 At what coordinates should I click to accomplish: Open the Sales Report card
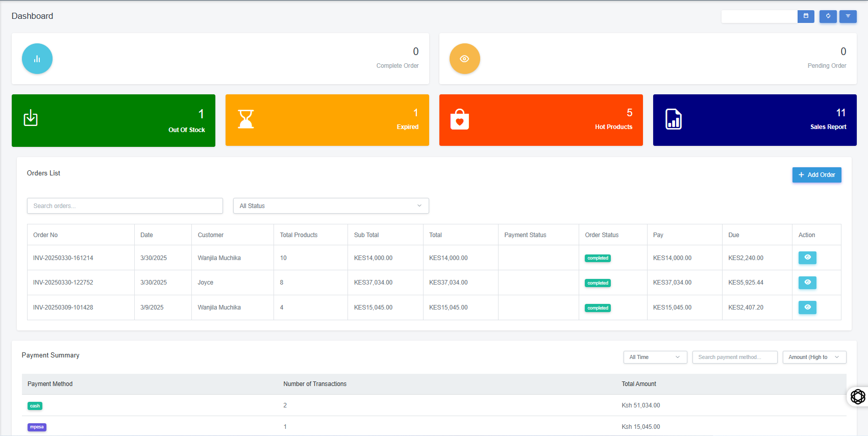[x=755, y=120]
